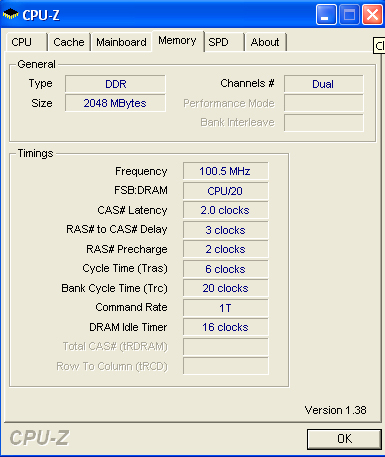Click CAS# Latency value 2.0 clocks
The image size is (385, 457).
coord(225,210)
